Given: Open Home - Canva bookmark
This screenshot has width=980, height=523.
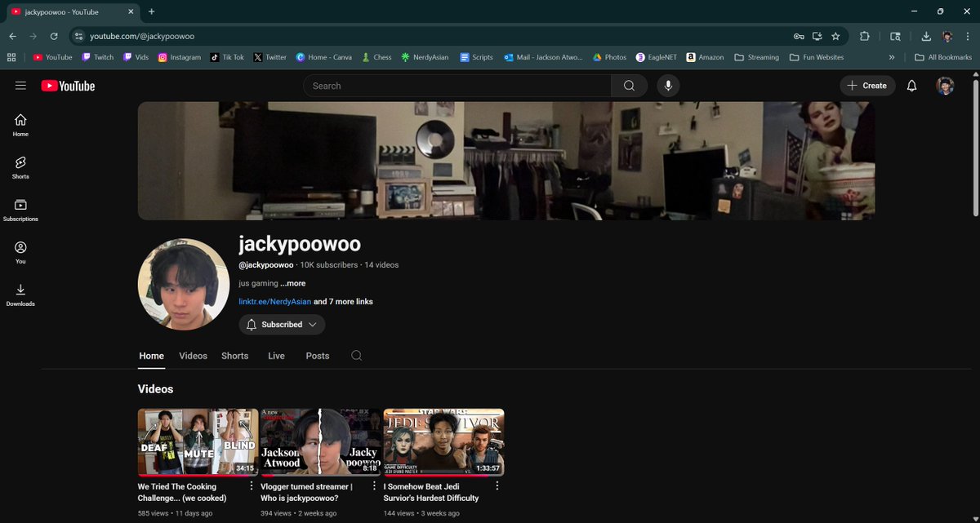Looking at the screenshot, I should [x=323, y=57].
